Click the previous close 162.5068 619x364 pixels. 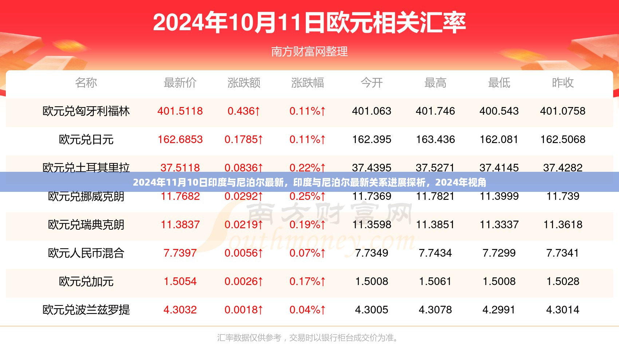[563, 139]
